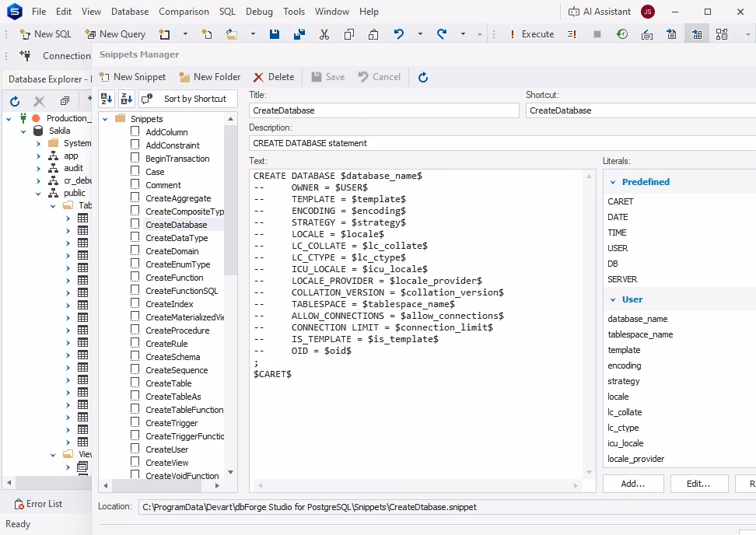
Task: Click the execution history clock icon
Action: click(622, 34)
